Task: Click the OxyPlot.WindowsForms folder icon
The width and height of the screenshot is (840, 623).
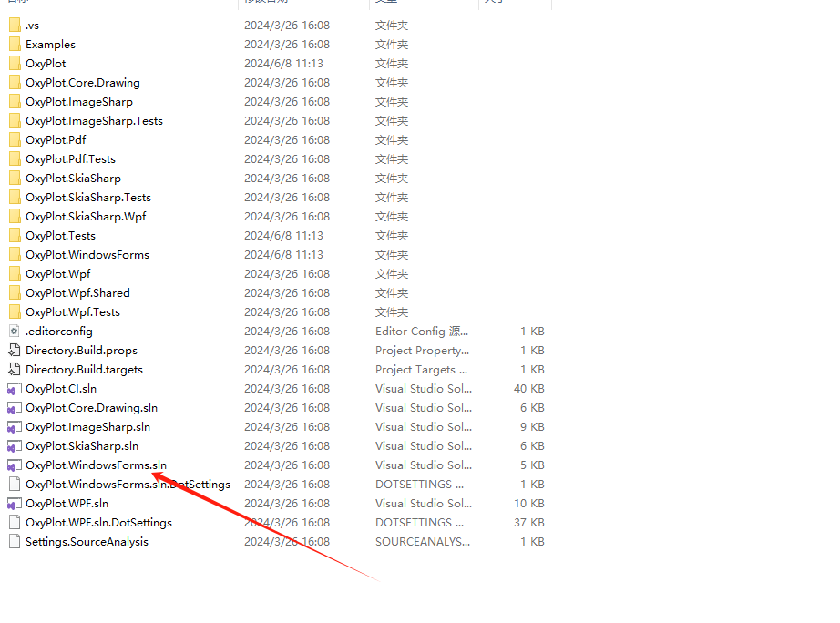Action: (x=15, y=255)
